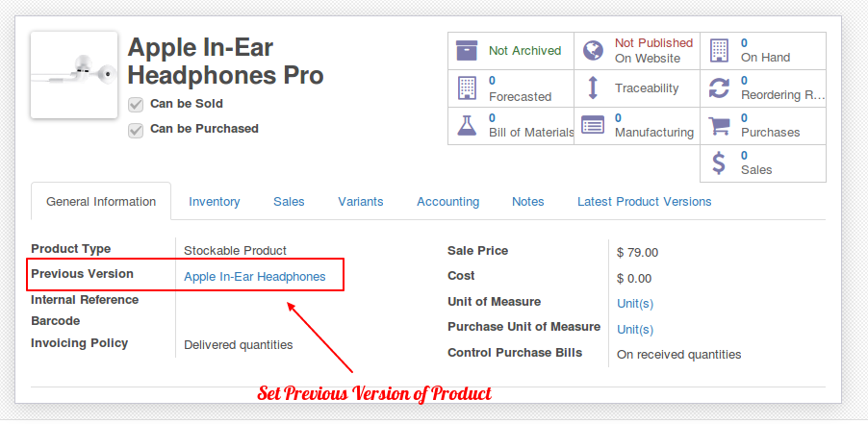Click the product headphones thumbnail image
Screen dimensions: 868x424
pos(74,75)
